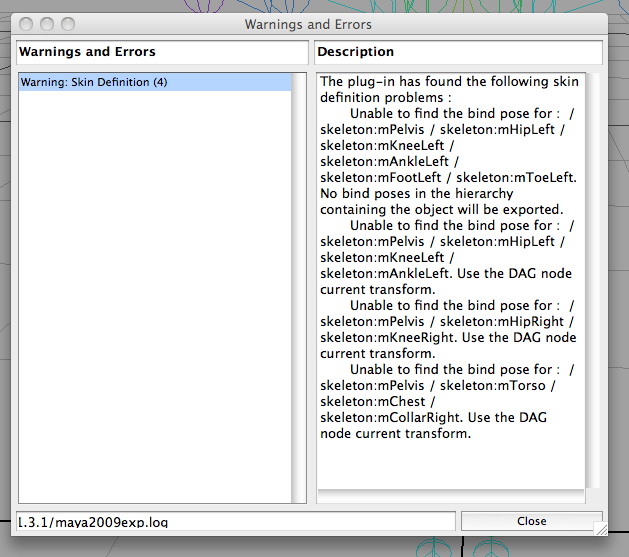Image resolution: width=629 pixels, height=557 pixels.
Task: Click the 'Description' panel header
Action: click(x=458, y=52)
